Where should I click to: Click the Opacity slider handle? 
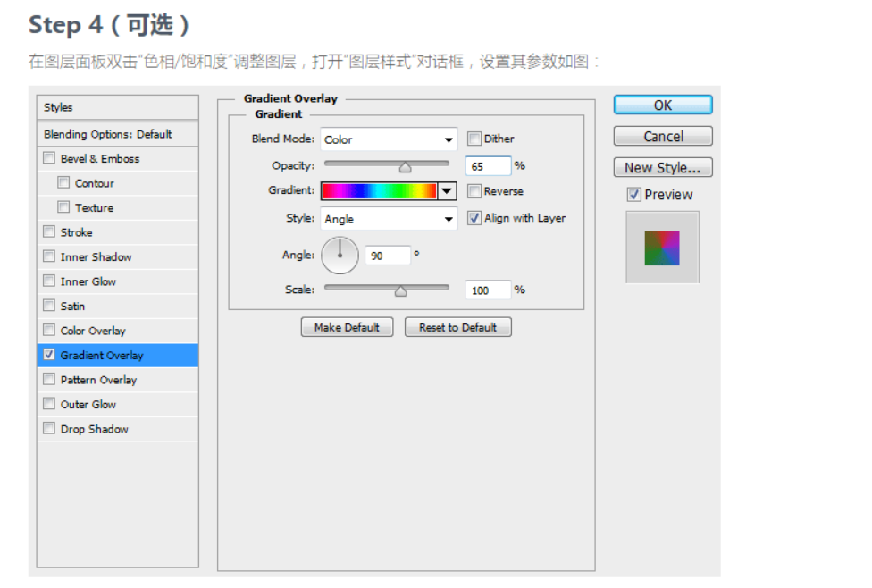click(405, 166)
